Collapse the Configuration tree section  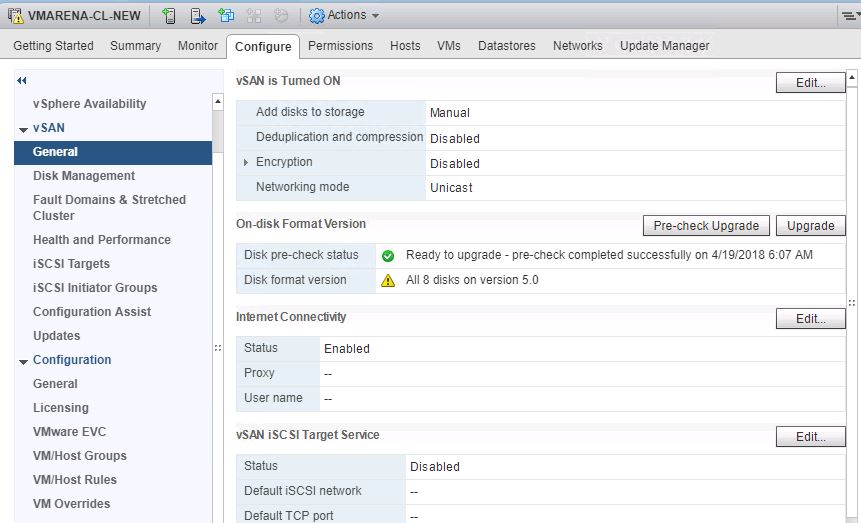coord(23,361)
